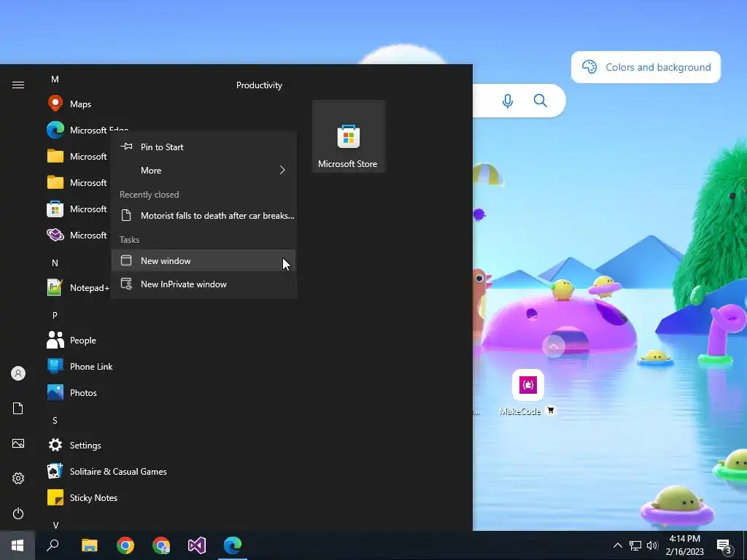Click the user account icon in Start sidebar
Image resolution: width=747 pixels, height=560 pixels.
click(18, 373)
